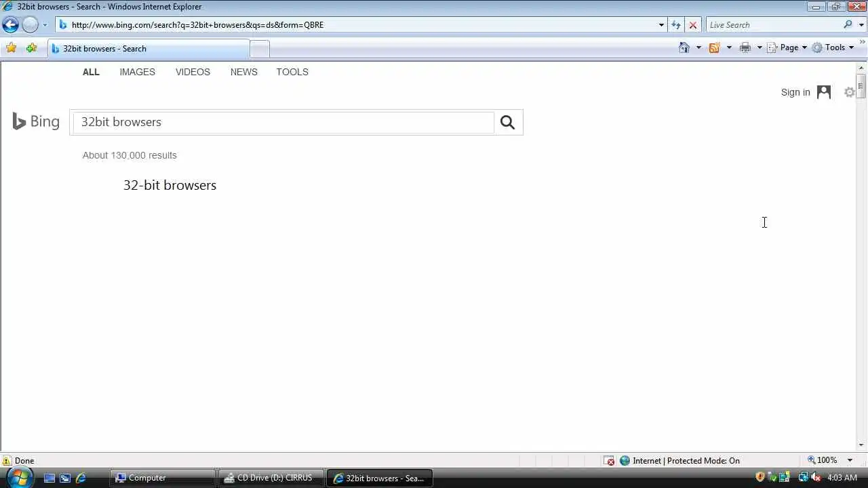Image resolution: width=868 pixels, height=488 pixels.
Task: Open the recent pages dropdown arrow
Action: [45, 25]
